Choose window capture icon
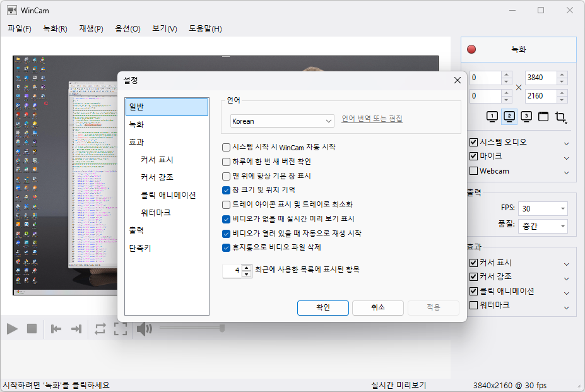Viewport: 585px width, 392px height. pyautogui.click(x=543, y=117)
